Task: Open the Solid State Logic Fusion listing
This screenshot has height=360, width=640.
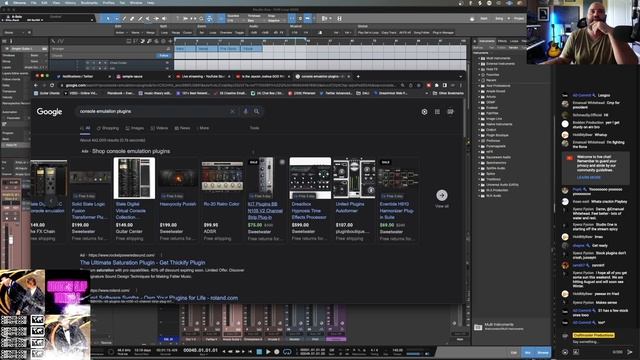Action: point(90,200)
